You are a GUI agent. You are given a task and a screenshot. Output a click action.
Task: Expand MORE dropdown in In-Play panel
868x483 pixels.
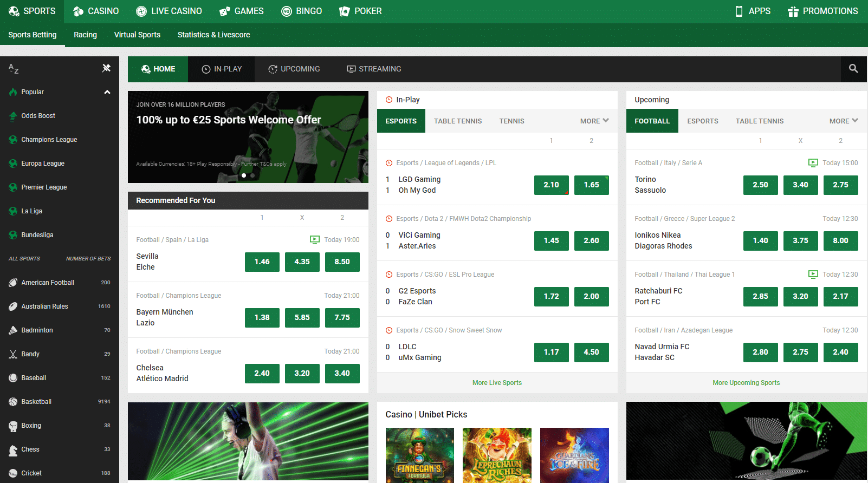[x=594, y=121]
